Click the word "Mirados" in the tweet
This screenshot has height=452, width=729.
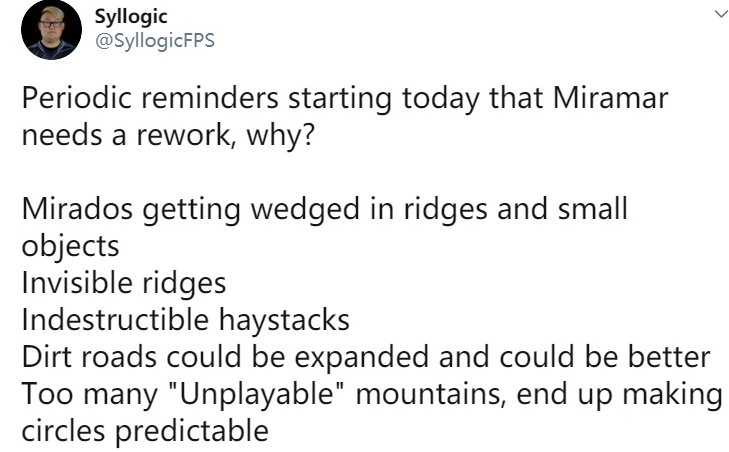[x=77, y=208]
